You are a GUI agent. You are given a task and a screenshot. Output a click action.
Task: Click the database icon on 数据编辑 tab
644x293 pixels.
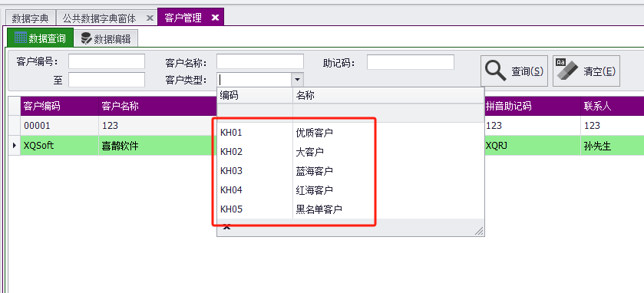86,38
